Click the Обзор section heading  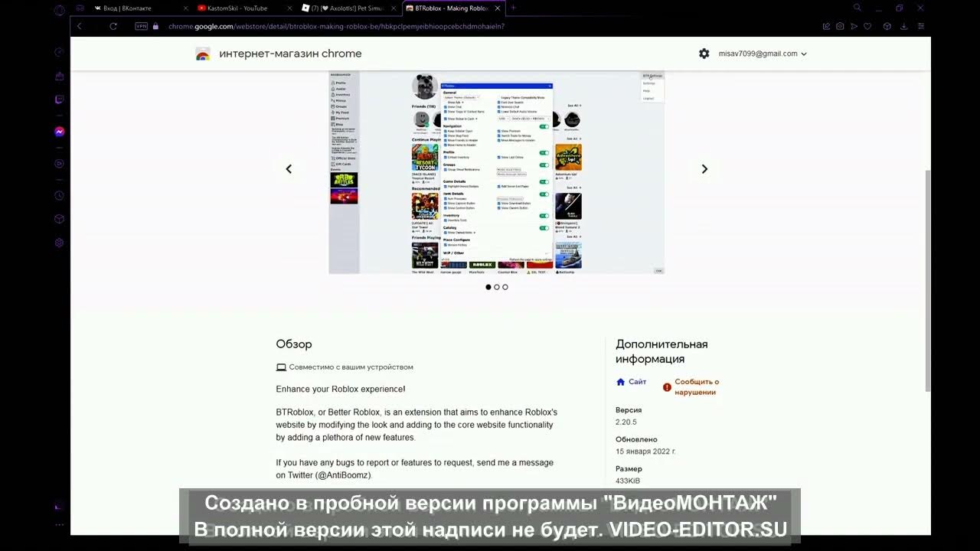tap(294, 344)
